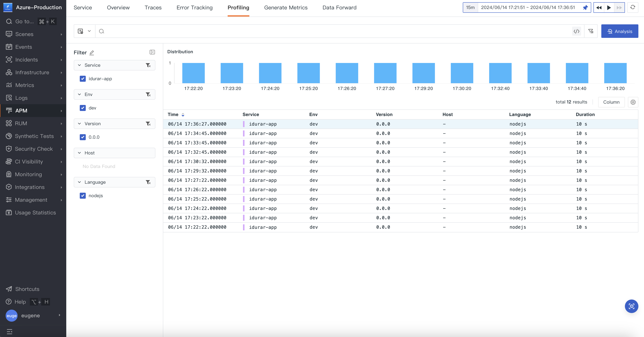Screen dimensions: 644x337
Task: Uncheck the dev environment checkbox
Action: [83, 108]
